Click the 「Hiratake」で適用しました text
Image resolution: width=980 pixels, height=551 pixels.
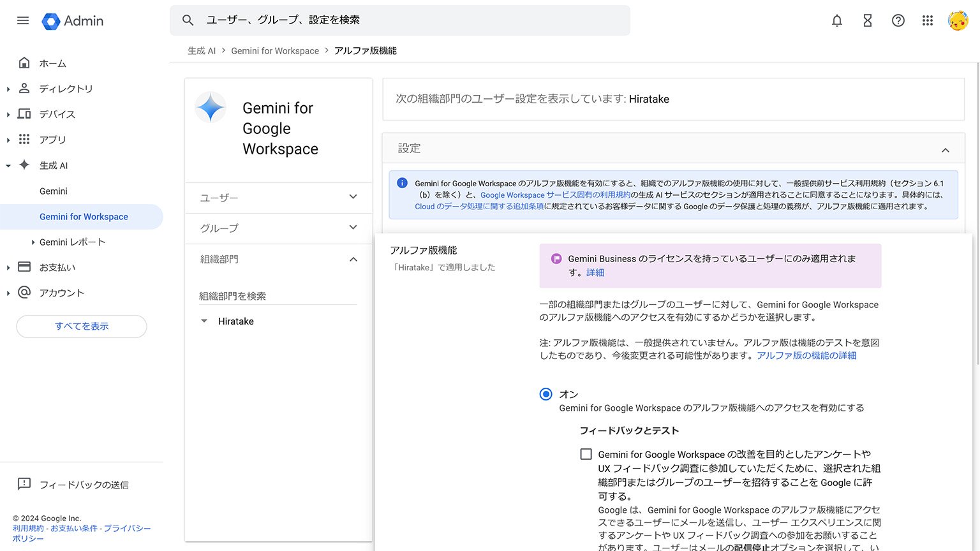[443, 267]
